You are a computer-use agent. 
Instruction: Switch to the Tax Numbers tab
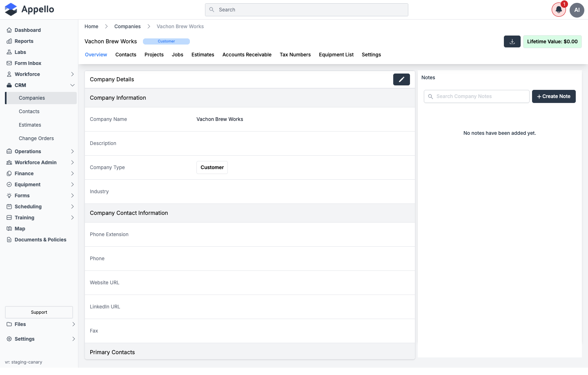295,55
